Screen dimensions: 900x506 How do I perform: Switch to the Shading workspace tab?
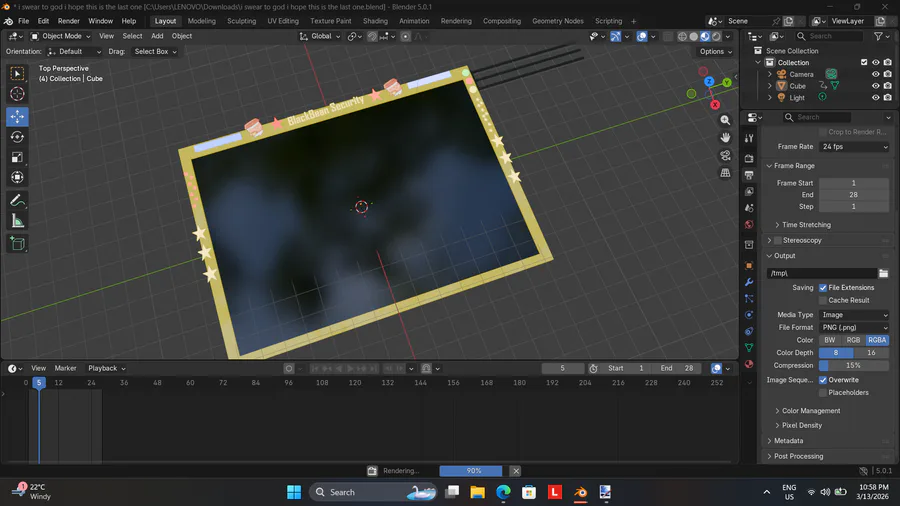375,21
